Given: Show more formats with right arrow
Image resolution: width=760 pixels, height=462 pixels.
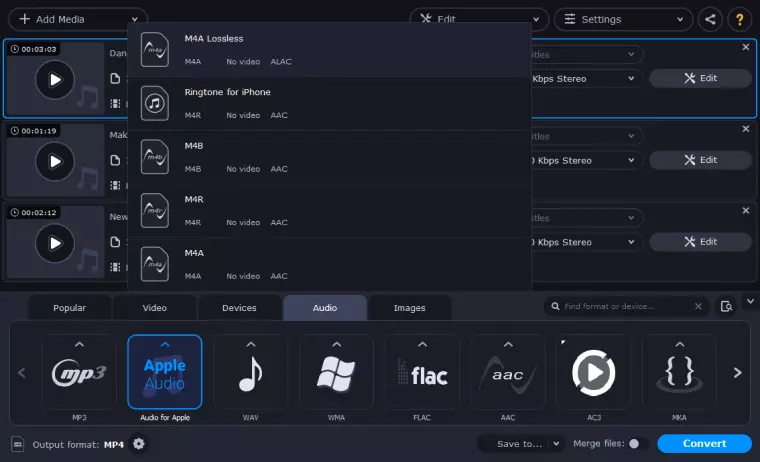Looking at the screenshot, I should click(x=738, y=373).
